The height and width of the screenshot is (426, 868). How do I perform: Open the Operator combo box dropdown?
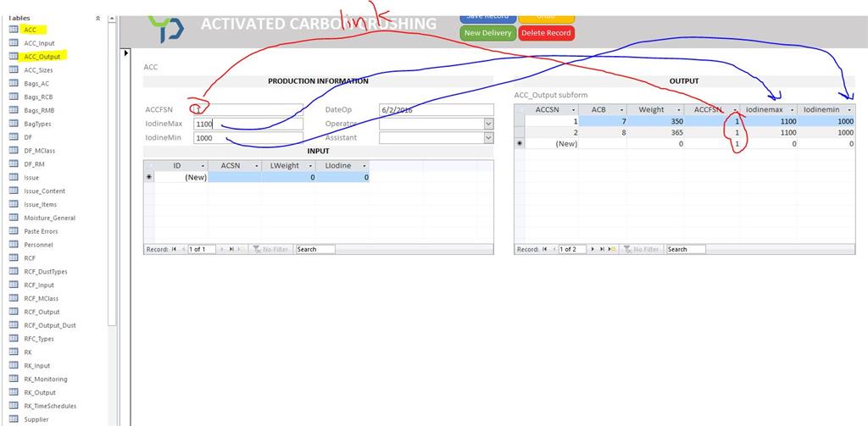pyautogui.click(x=488, y=124)
